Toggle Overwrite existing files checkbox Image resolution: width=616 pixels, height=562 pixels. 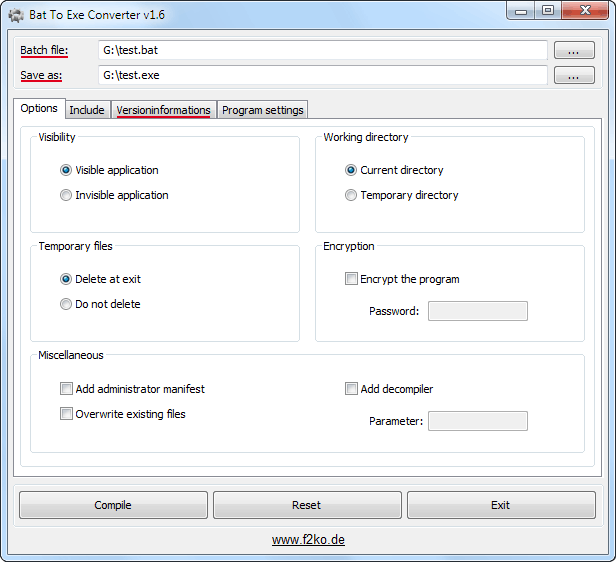tap(66, 414)
